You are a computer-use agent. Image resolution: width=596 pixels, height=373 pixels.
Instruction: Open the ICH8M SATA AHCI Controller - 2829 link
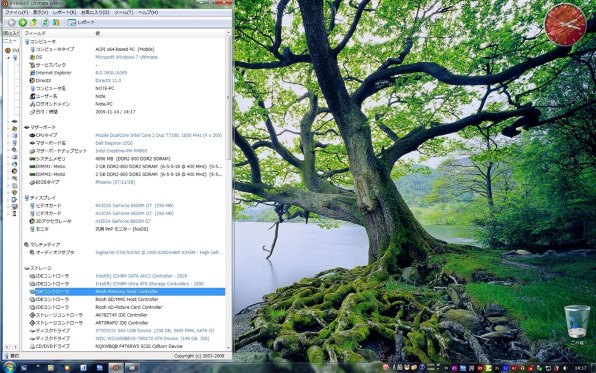click(x=141, y=276)
